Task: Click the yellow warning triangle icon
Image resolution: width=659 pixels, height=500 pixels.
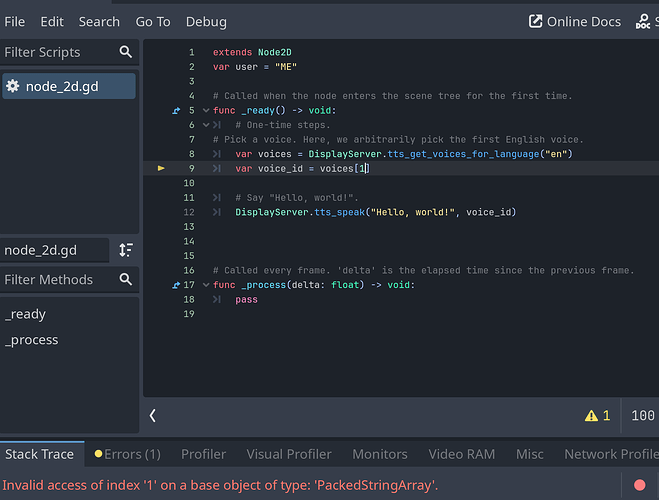Action: point(591,415)
